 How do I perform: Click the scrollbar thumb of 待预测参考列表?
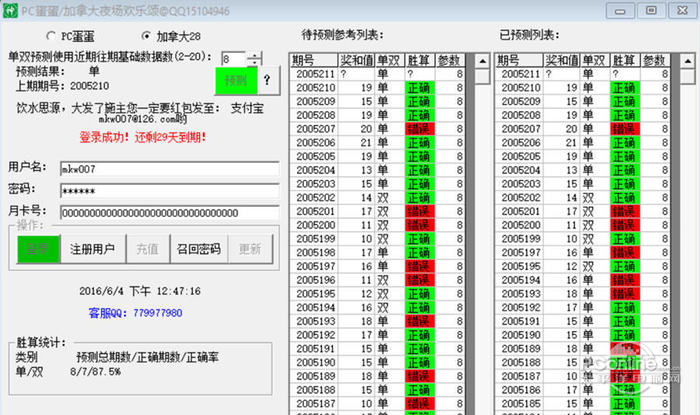coord(482,76)
